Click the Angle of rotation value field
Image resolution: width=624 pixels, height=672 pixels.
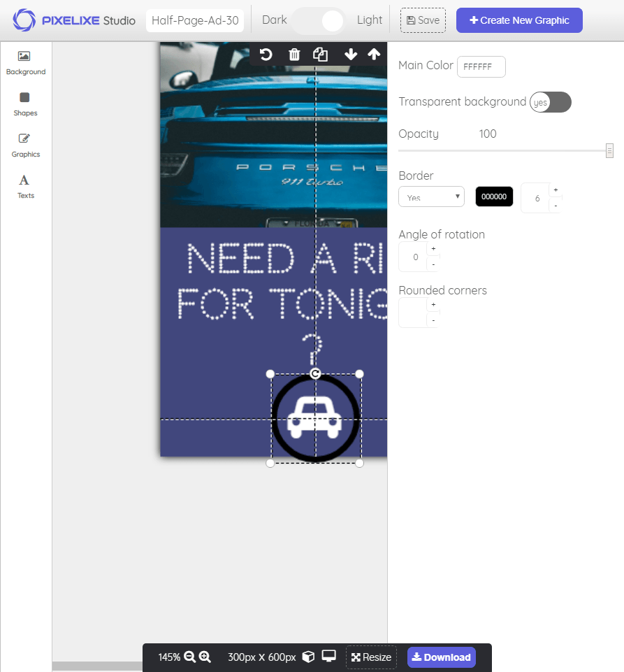[414, 257]
